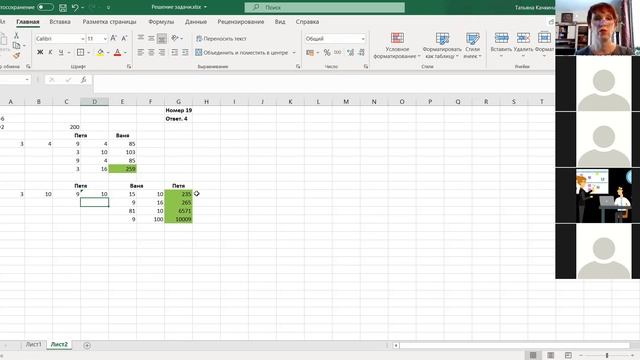
Task: Toggle Underline Ч formatting
Action: (61, 52)
